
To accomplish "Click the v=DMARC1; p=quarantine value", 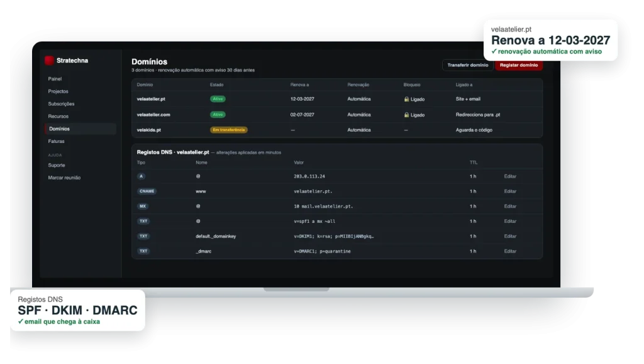I will (322, 251).
